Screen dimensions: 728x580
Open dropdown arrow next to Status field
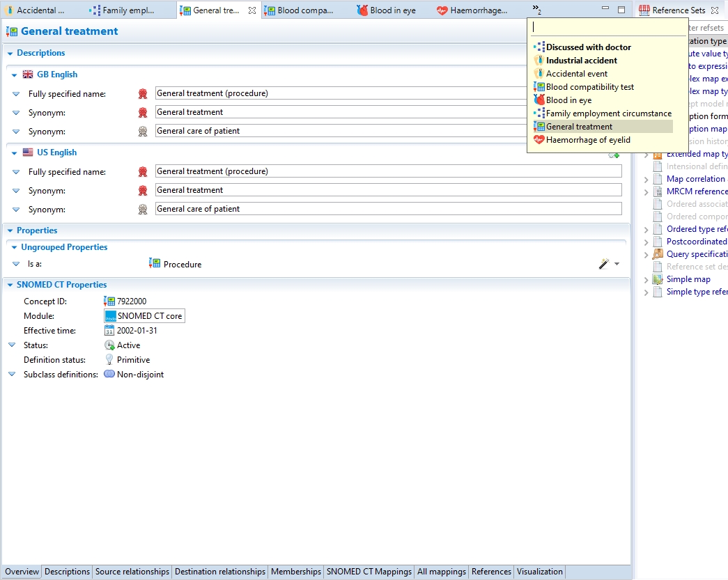pyautogui.click(x=12, y=345)
